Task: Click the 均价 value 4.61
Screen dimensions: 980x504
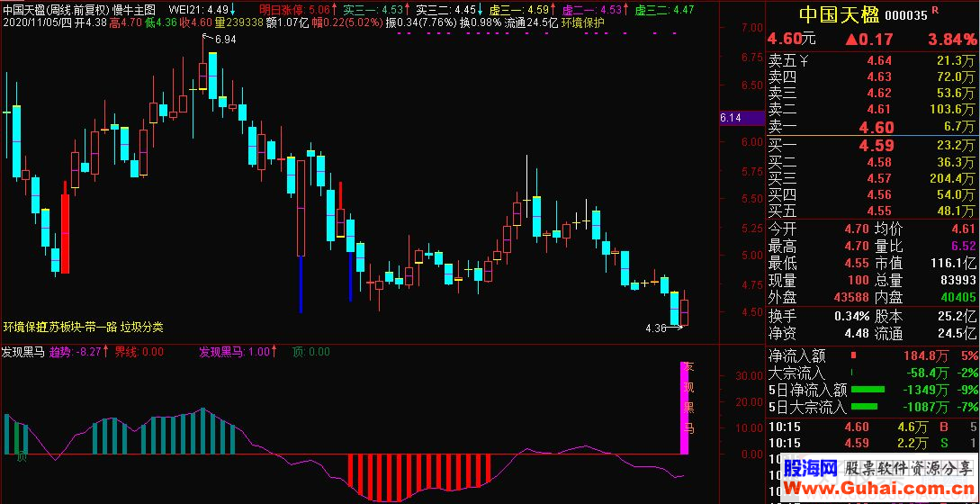Action: point(963,229)
